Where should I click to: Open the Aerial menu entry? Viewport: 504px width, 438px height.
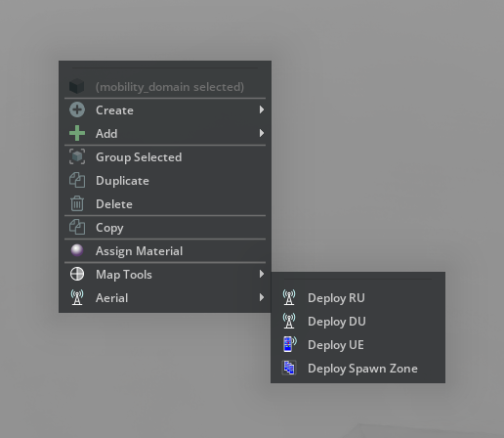[x=165, y=298]
